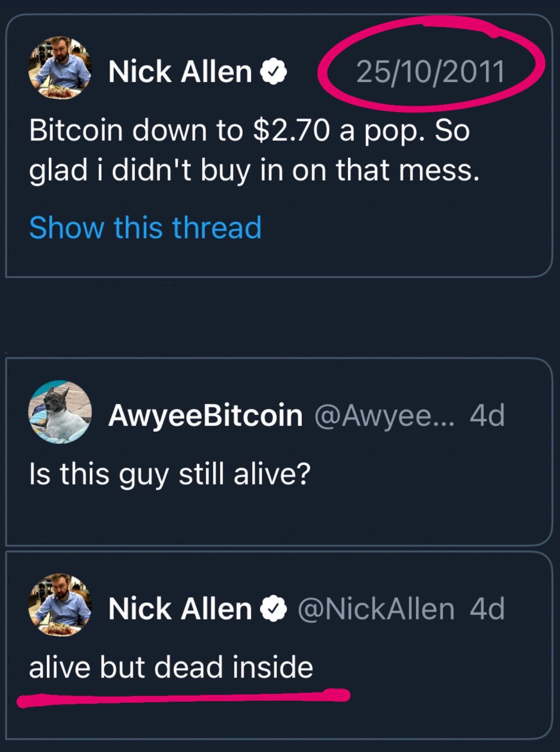Open Nick Allen's avatar on the reply
This screenshot has height=752, width=560.
pyautogui.click(x=60, y=605)
